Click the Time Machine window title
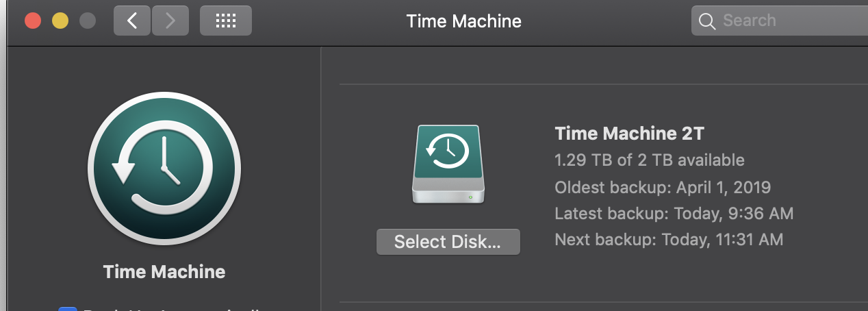Screen dimensions: 868x311 [463, 21]
